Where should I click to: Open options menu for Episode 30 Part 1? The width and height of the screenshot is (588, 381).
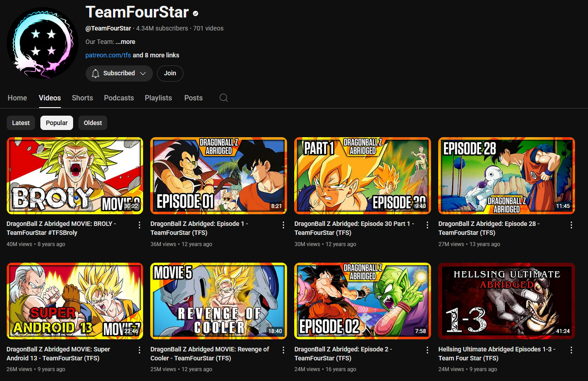427,225
